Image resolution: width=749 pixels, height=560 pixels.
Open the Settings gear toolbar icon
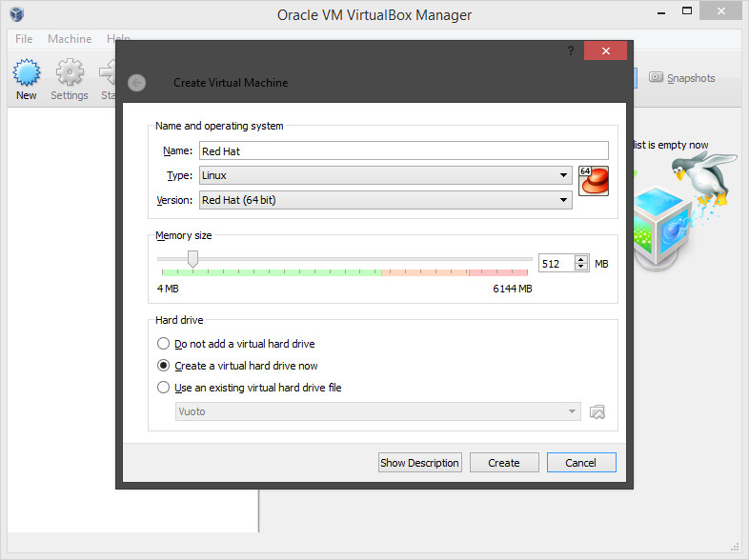coord(70,72)
